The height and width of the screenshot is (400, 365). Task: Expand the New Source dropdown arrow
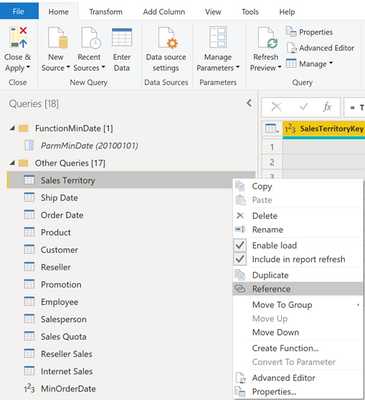[68, 67]
